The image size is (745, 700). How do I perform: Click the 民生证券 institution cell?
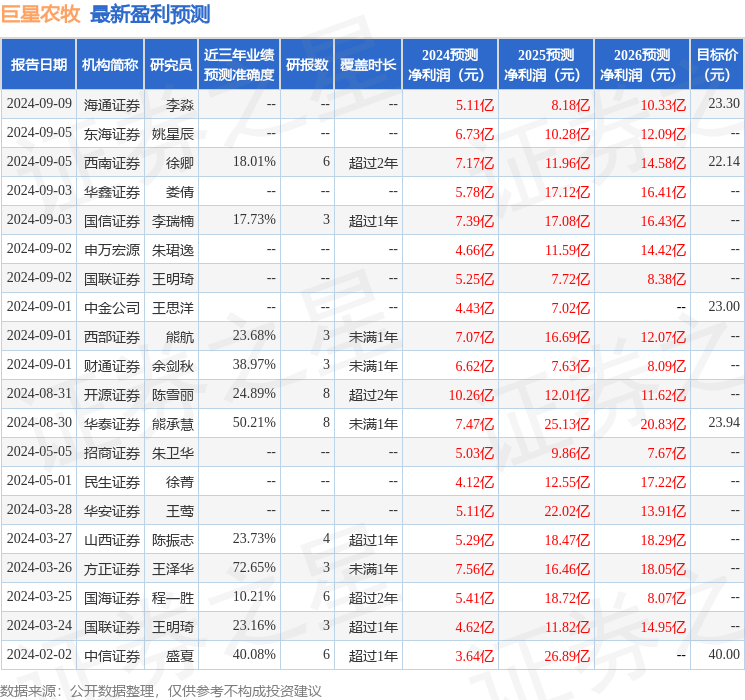pos(112,482)
